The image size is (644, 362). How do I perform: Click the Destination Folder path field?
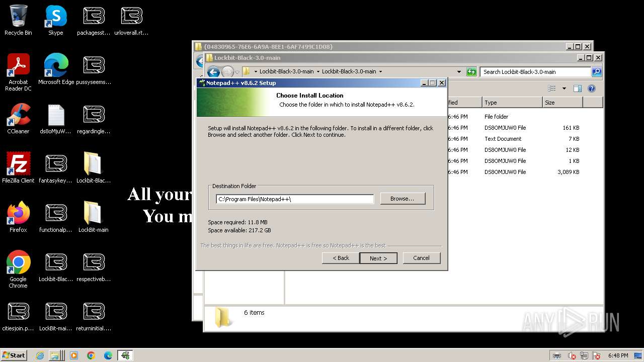[x=295, y=199]
